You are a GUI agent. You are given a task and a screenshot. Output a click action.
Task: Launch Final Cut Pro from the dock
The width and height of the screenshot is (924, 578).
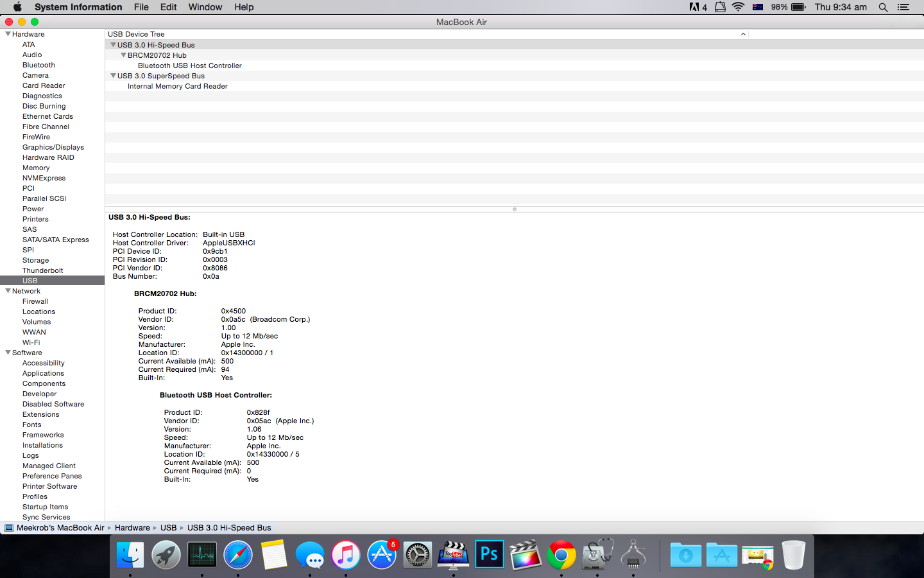(x=526, y=555)
